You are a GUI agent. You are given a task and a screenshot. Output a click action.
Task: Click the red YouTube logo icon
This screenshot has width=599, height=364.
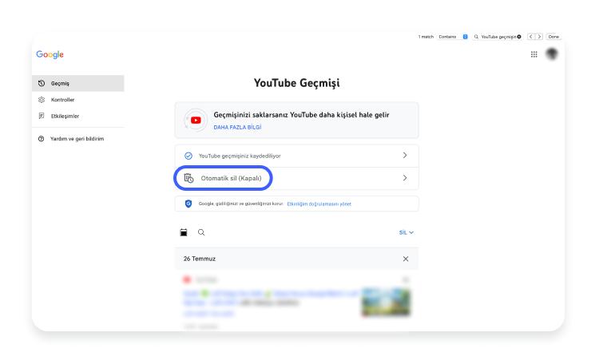click(x=196, y=121)
